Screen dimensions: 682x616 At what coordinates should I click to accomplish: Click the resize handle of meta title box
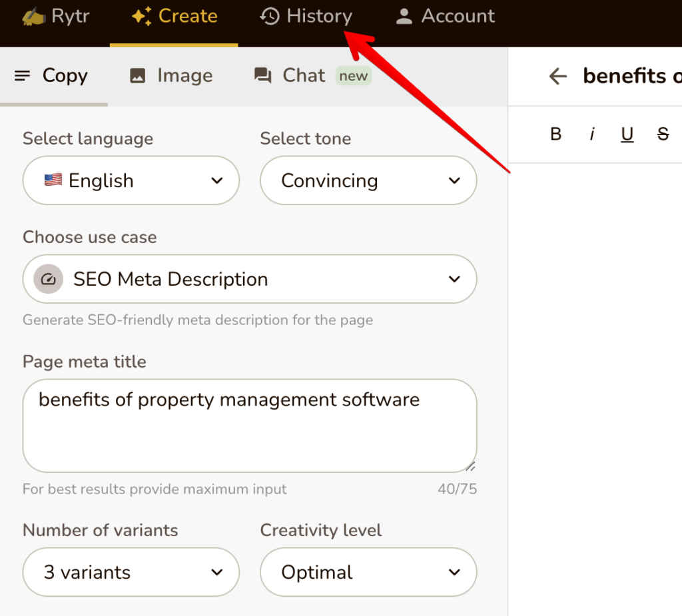click(x=470, y=466)
